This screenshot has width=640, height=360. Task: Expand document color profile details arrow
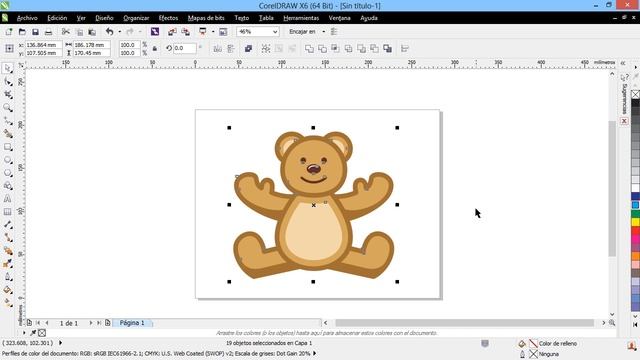(x=315, y=353)
